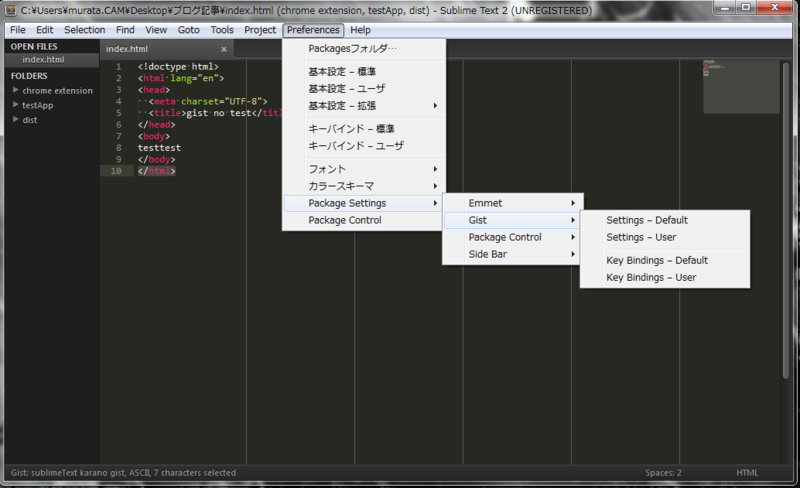The height and width of the screenshot is (488, 800).
Task: Open the File menu
Action: pos(17,30)
